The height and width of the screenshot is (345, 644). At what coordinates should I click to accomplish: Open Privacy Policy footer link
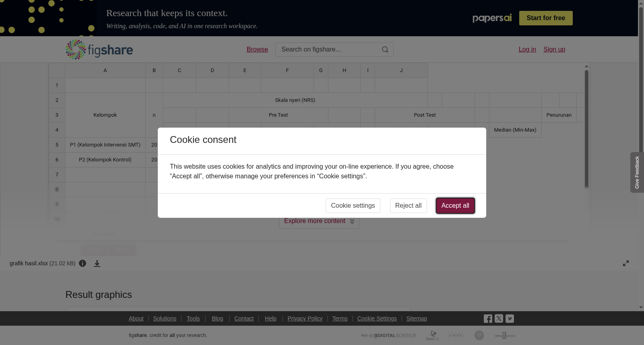[x=305, y=318]
